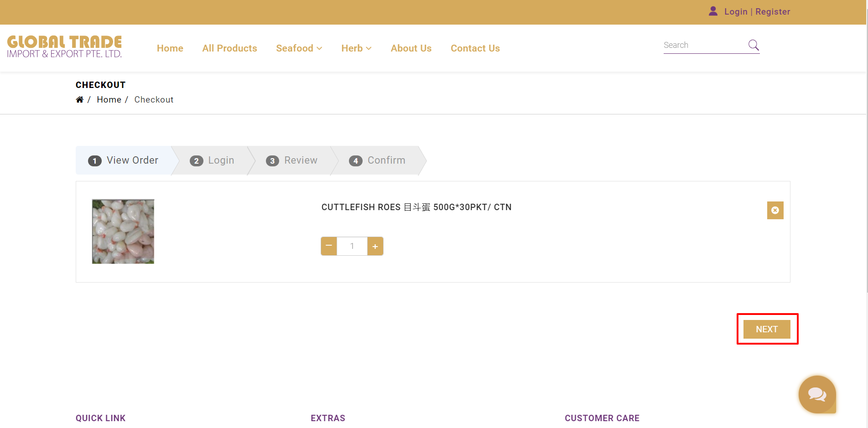The width and height of the screenshot is (868, 428).
Task: Select the Review step tab
Action: [x=292, y=160]
